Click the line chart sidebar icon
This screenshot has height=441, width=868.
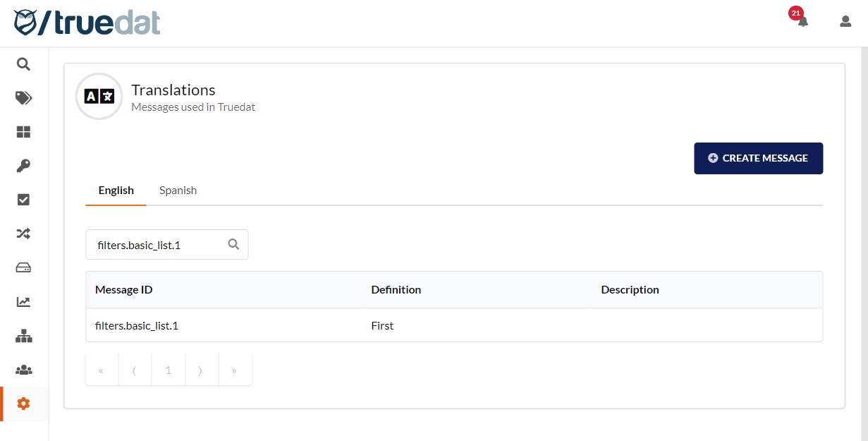click(x=23, y=302)
